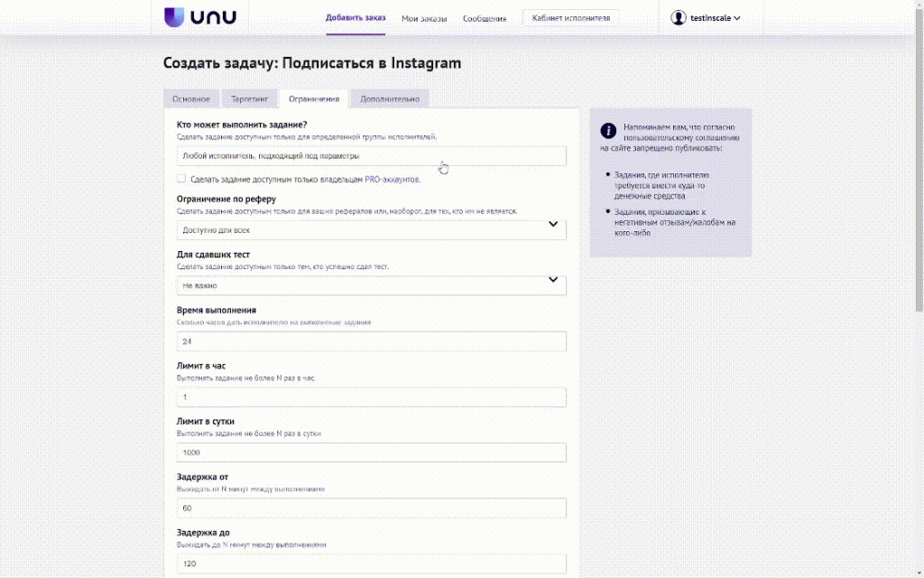Follow the 'PRO-аккаунтов' link
924x578 pixels.
coord(392,180)
